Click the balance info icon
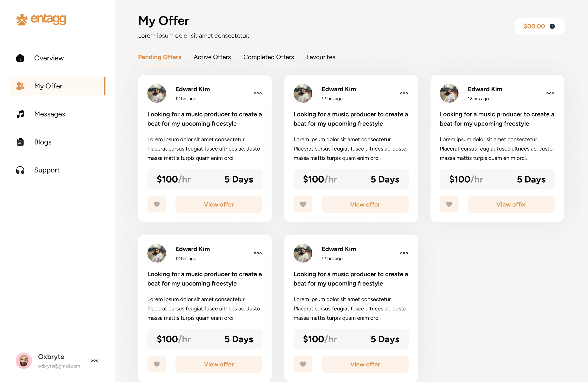This screenshot has width=588, height=382. (552, 26)
